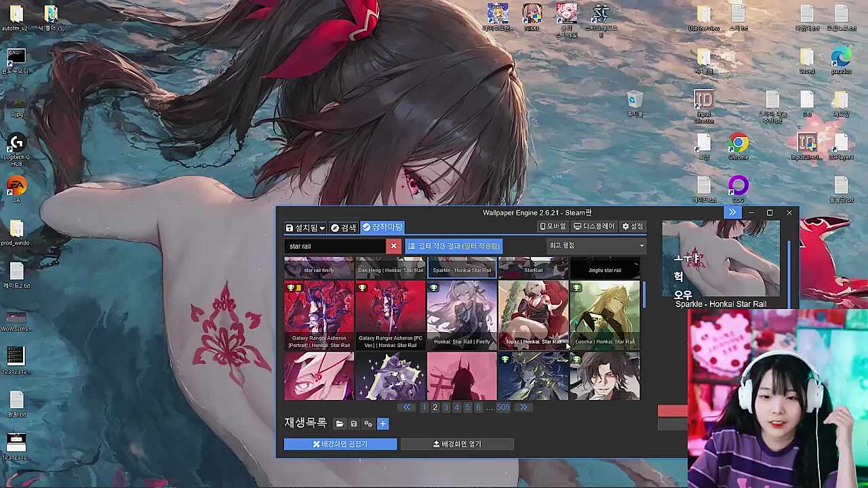
Task: Select the 창작마당 (Workshop) tab
Action: pyautogui.click(x=382, y=228)
